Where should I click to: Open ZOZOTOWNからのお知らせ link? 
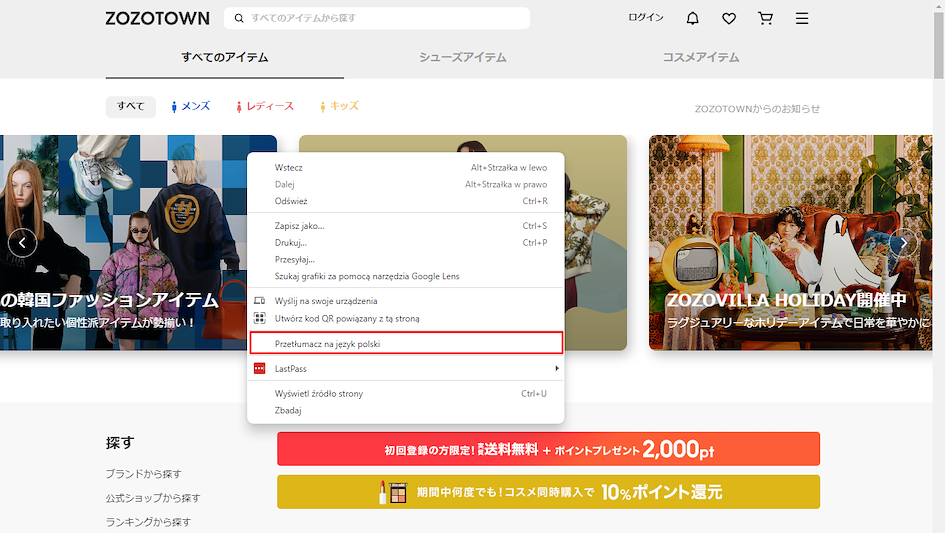tap(757, 109)
